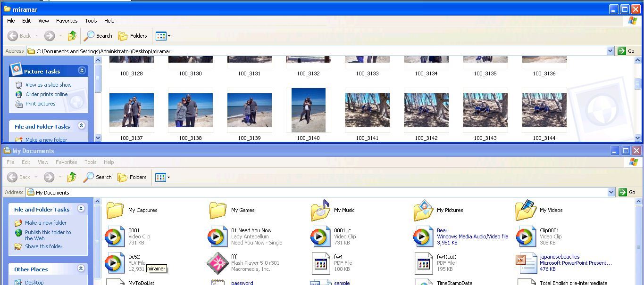The width and height of the screenshot is (644, 285).
Task: Collapse the Picture Tasks panel
Action: point(82,71)
